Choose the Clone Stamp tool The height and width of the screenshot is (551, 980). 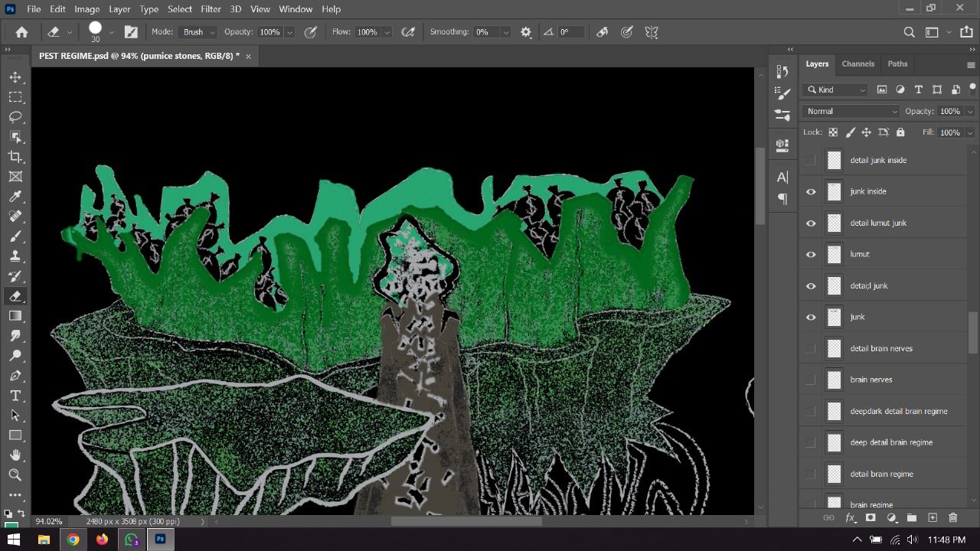15,256
